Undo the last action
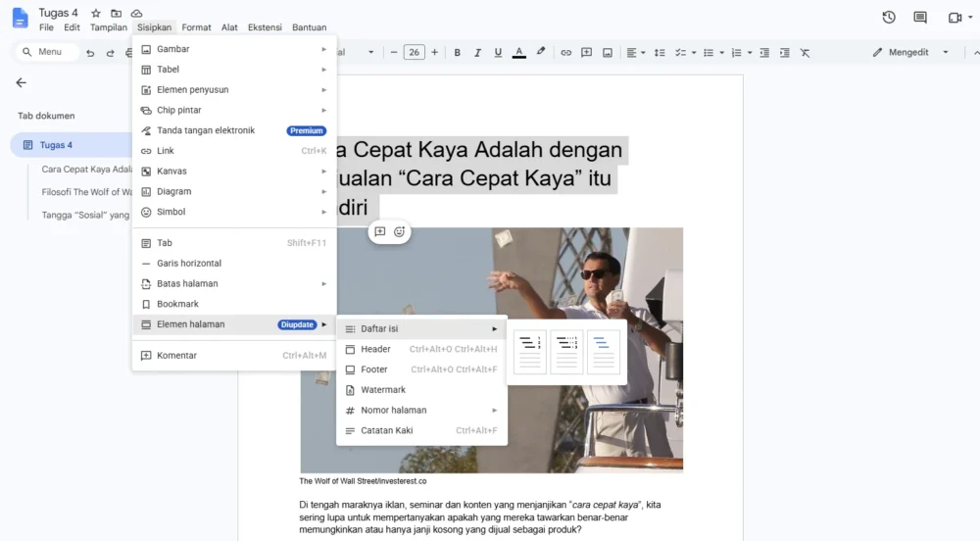Screen dimensions: 980x541 pyautogui.click(x=90, y=53)
